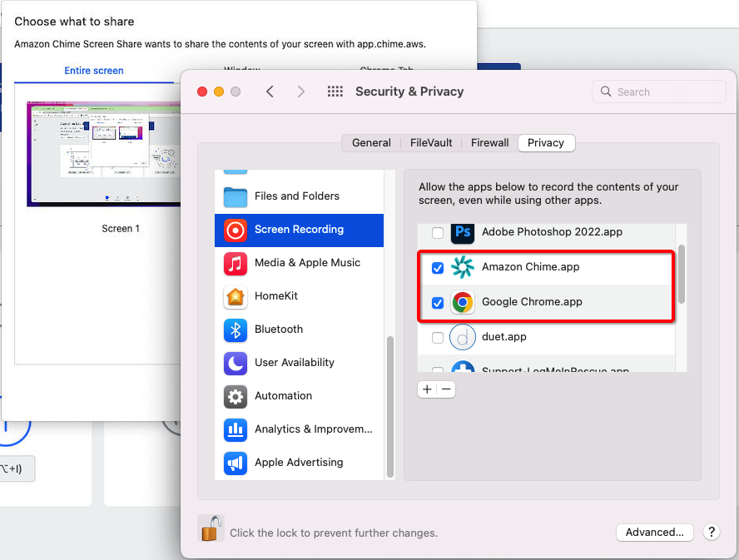
Task: Select User Availability category label
Action: tap(295, 363)
